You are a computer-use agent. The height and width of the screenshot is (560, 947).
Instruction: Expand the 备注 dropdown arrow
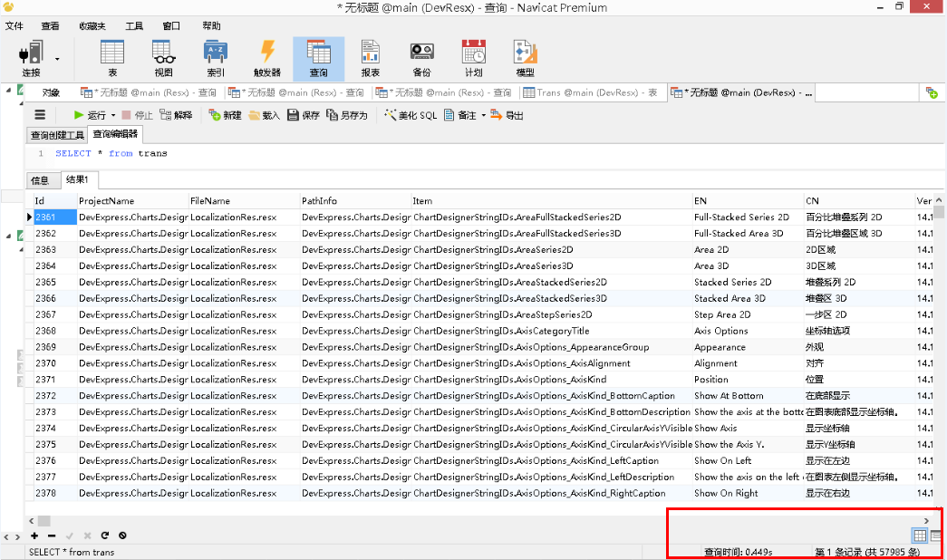[x=483, y=115]
